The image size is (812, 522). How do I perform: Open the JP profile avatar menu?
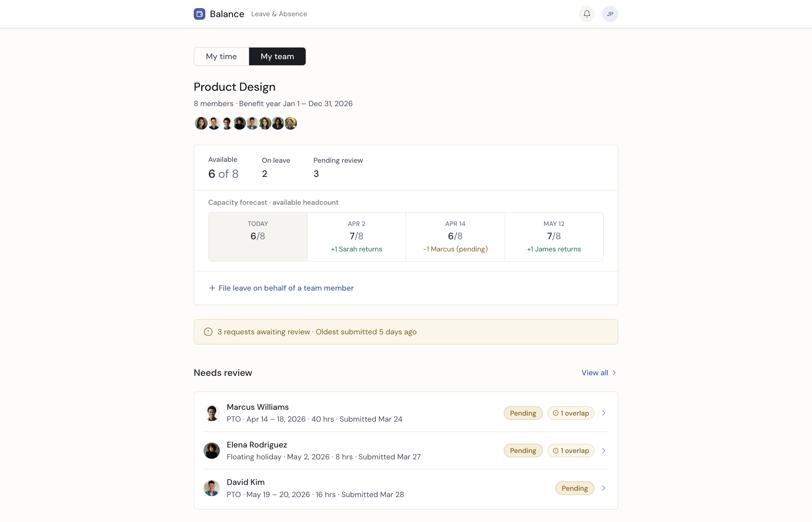[610, 14]
